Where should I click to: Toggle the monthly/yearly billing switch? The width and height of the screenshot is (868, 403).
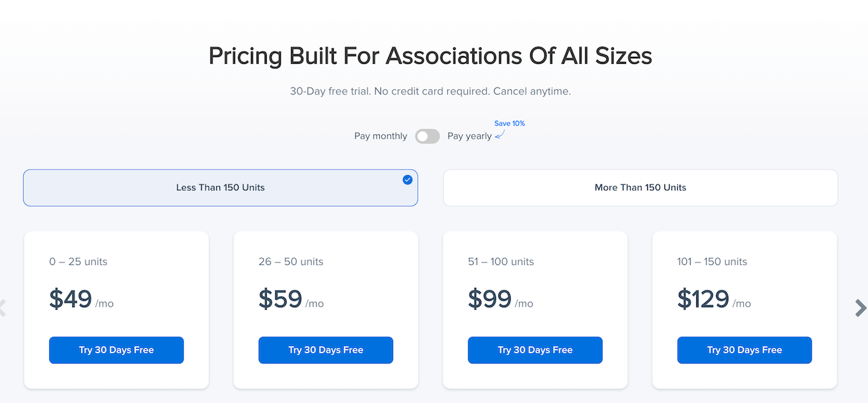tap(428, 136)
